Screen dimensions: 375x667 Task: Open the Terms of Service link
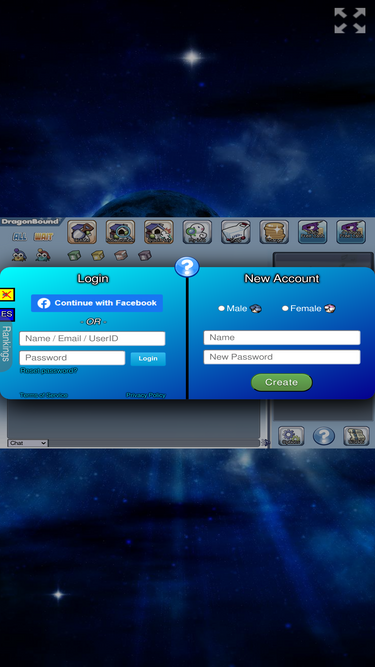(43, 395)
